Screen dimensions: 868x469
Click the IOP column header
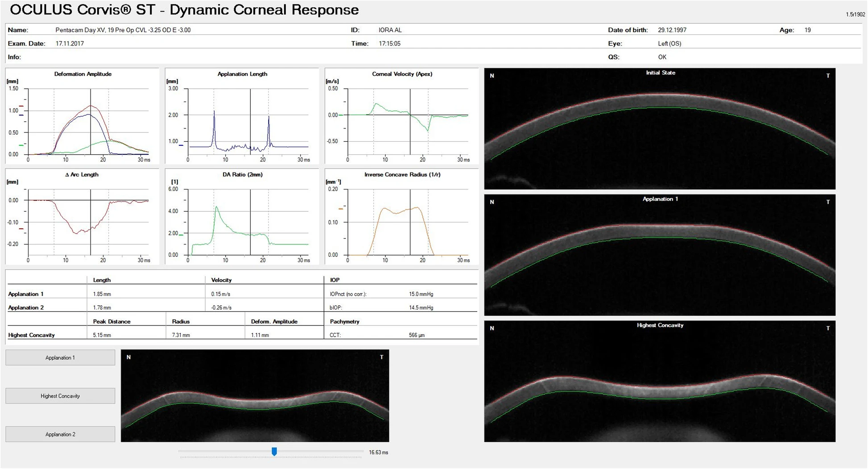coord(335,280)
